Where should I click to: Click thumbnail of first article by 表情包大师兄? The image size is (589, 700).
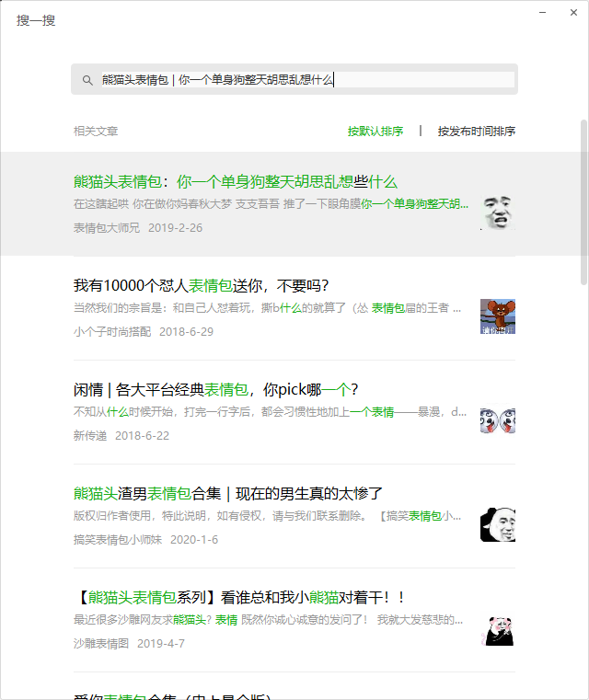tap(498, 212)
